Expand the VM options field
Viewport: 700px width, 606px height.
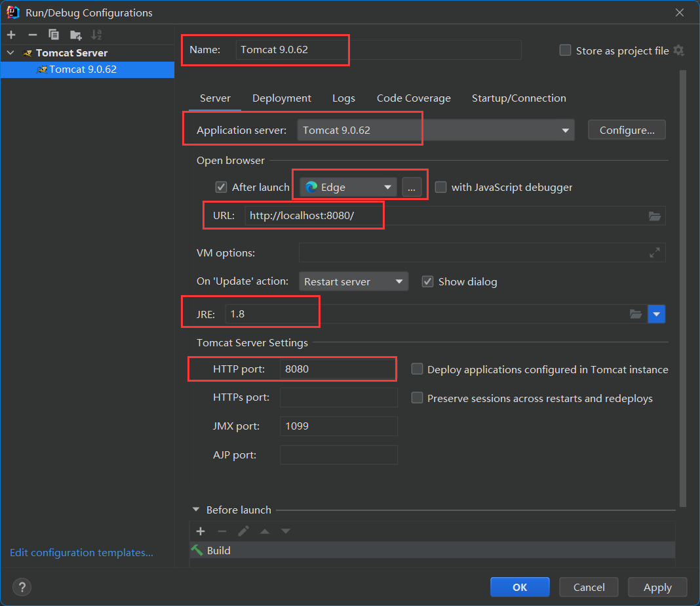pyautogui.click(x=655, y=253)
